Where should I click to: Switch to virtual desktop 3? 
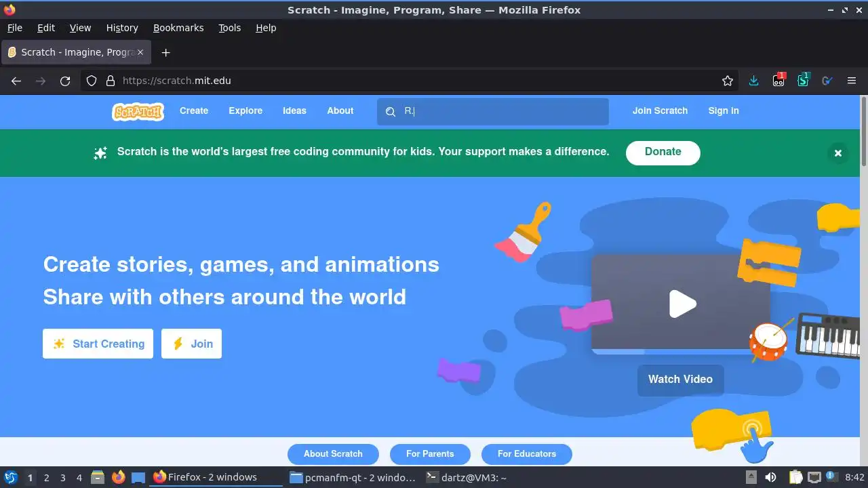coord(62,478)
